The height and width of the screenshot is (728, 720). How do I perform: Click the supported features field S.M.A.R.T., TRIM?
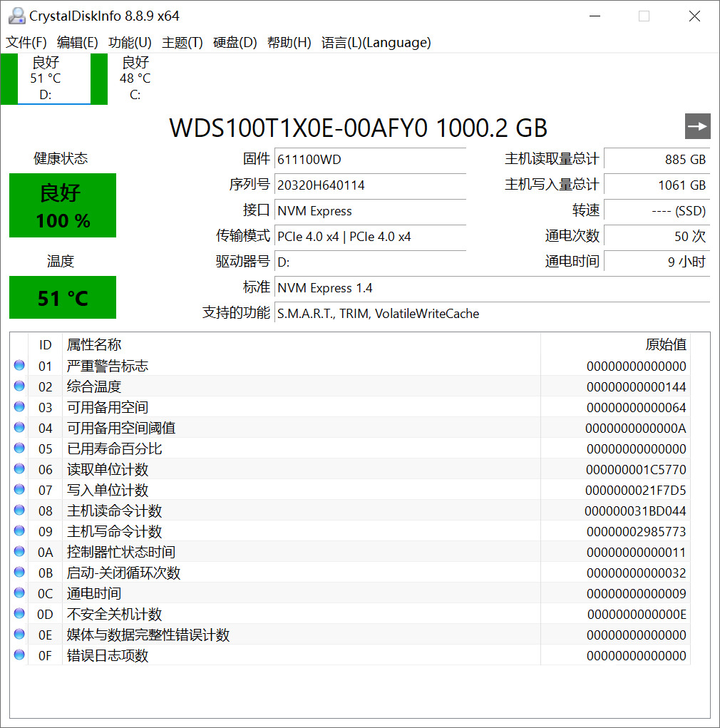click(x=493, y=314)
